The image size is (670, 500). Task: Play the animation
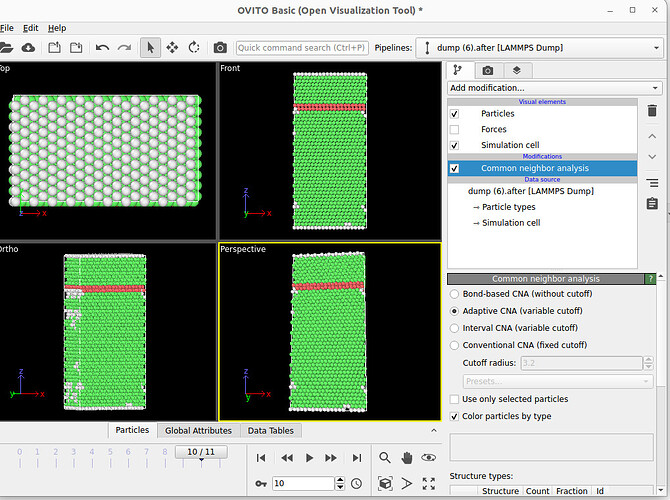309,458
